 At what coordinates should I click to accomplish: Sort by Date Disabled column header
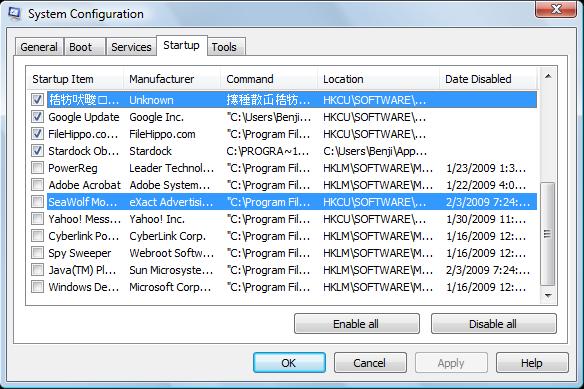[x=489, y=79]
